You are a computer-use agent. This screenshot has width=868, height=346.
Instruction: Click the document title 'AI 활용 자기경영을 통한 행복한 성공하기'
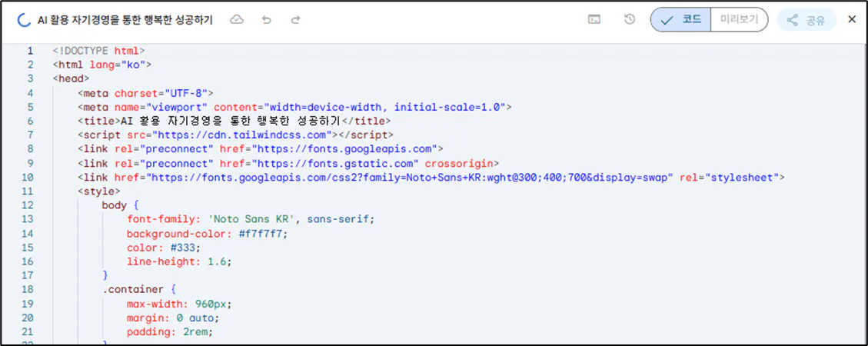[x=125, y=20]
